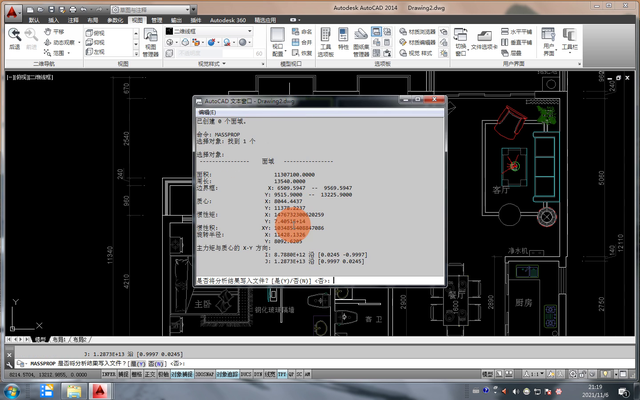Toggle 对象追踪 (Object Tracking) in status bar
The image size is (640, 400).
click(227, 374)
